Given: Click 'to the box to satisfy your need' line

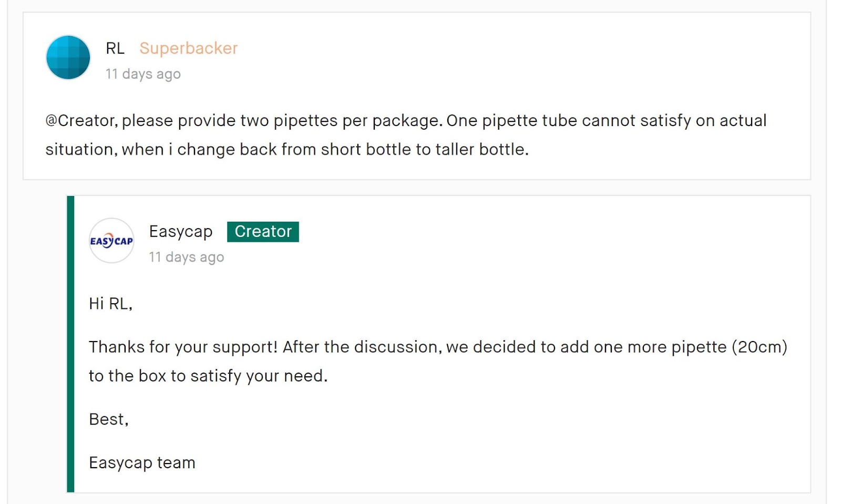Looking at the screenshot, I should coord(208,376).
